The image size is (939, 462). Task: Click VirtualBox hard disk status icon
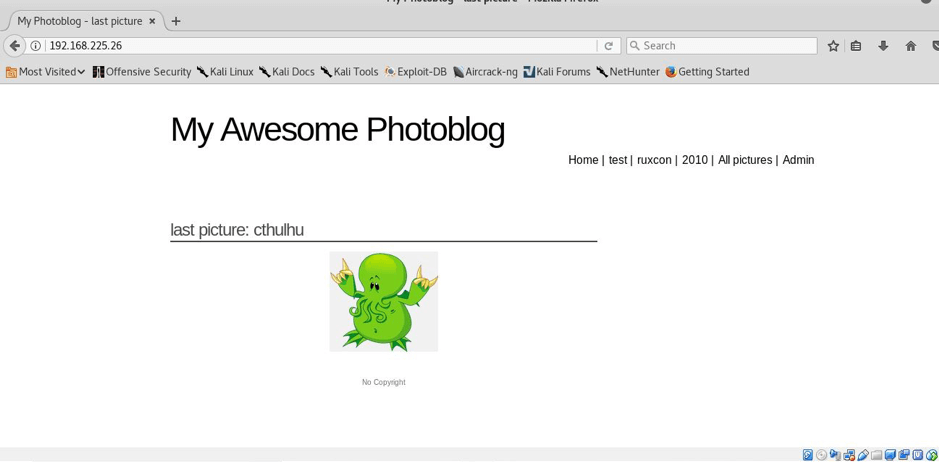click(x=808, y=455)
